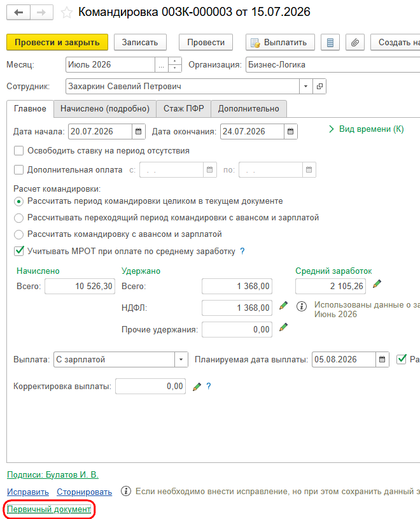Edit Средний заработок with the pencil icon

click(x=377, y=284)
